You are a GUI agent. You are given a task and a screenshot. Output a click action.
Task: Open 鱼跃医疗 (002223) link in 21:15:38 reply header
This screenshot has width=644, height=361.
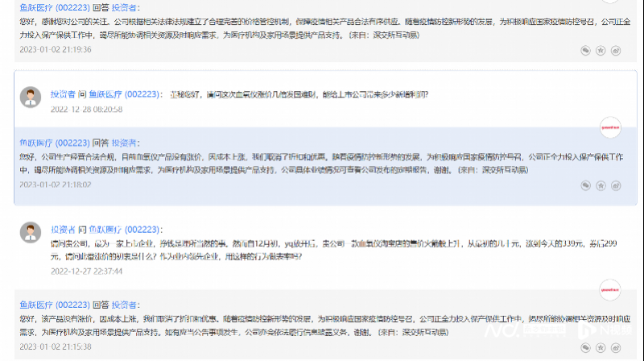click(55, 305)
